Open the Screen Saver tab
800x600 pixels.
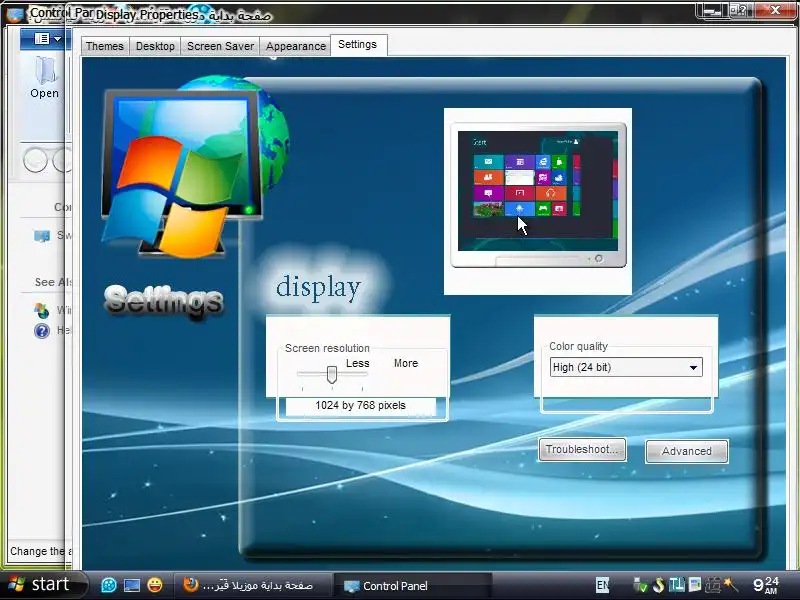tap(220, 46)
